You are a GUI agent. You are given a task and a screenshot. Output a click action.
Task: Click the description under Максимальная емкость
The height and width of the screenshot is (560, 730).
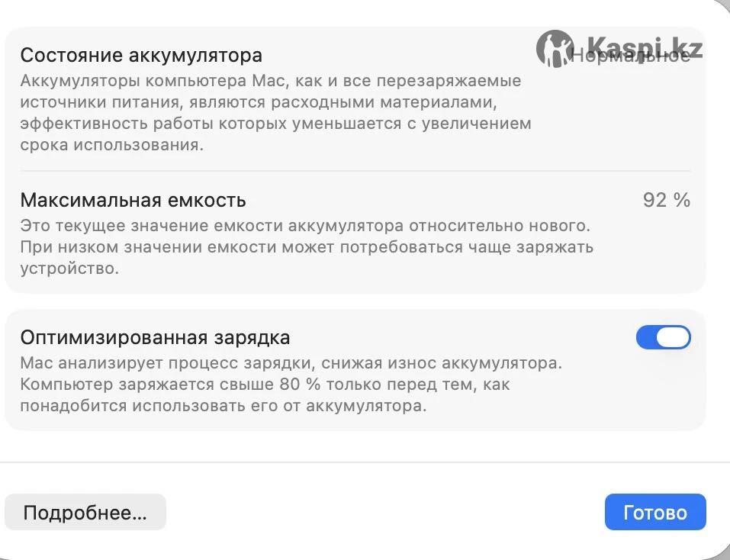[305, 247]
